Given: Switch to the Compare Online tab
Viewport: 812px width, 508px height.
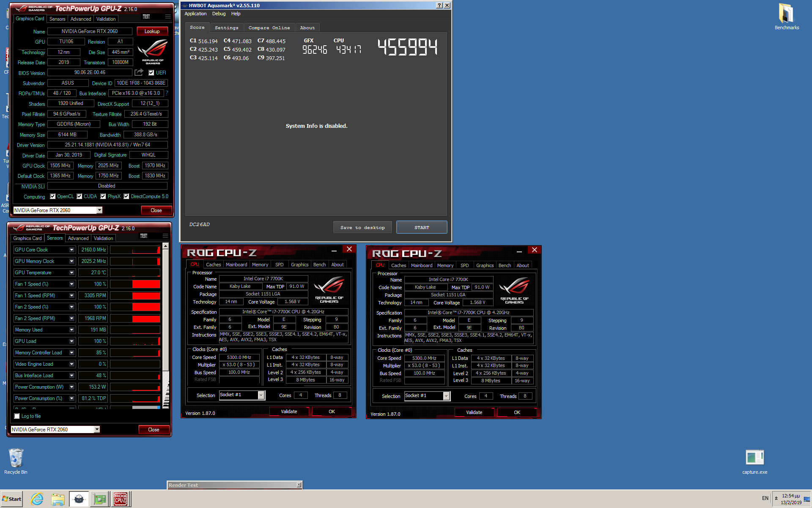Looking at the screenshot, I should (269, 28).
